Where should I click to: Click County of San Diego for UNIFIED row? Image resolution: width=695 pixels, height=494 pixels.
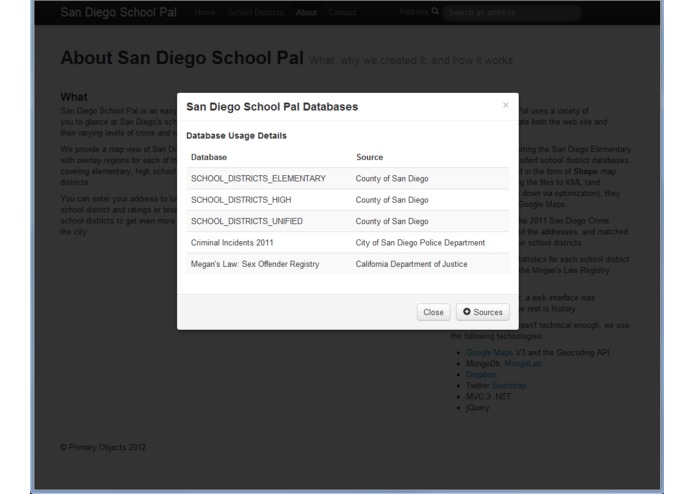pos(392,221)
